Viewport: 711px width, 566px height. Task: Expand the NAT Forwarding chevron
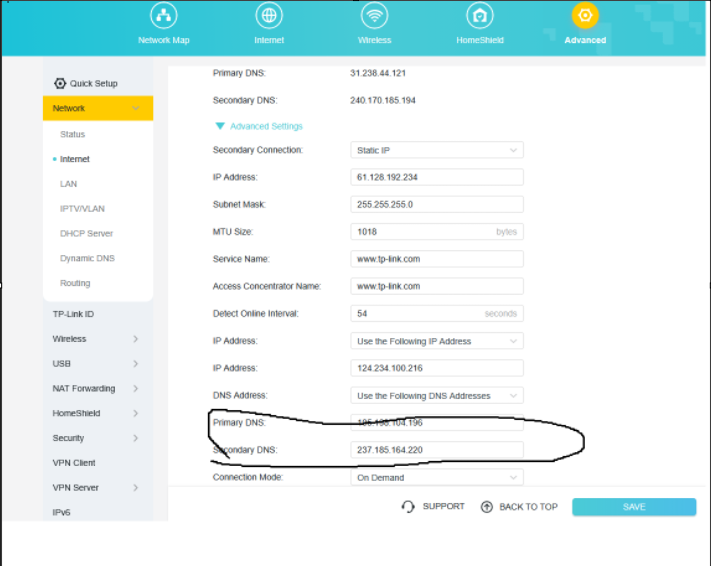[x=136, y=388]
